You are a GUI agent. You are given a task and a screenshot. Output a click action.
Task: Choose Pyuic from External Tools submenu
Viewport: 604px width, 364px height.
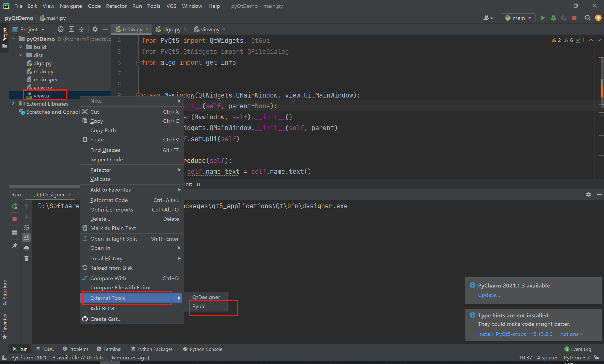pos(199,307)
